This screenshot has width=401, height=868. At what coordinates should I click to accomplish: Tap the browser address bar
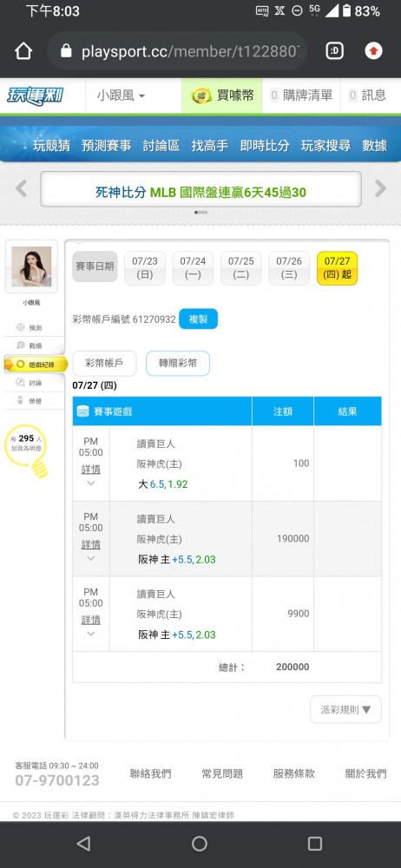177,51
